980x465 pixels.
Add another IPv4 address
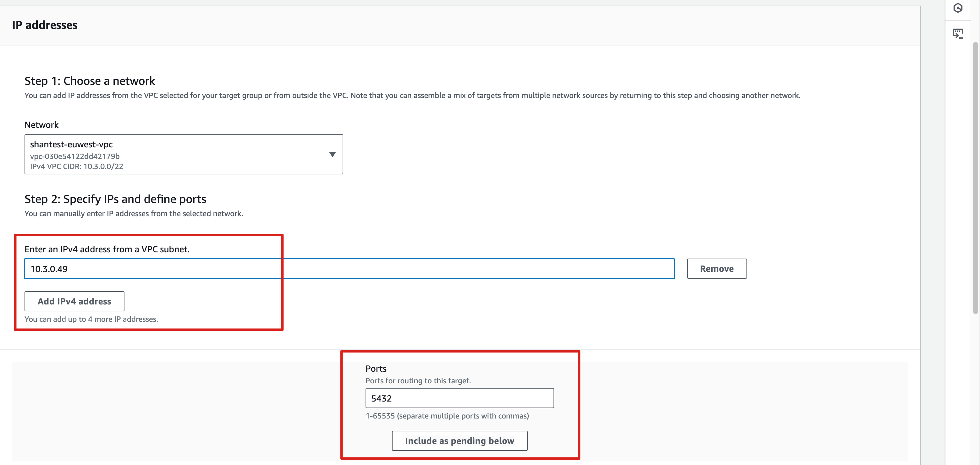74,301
